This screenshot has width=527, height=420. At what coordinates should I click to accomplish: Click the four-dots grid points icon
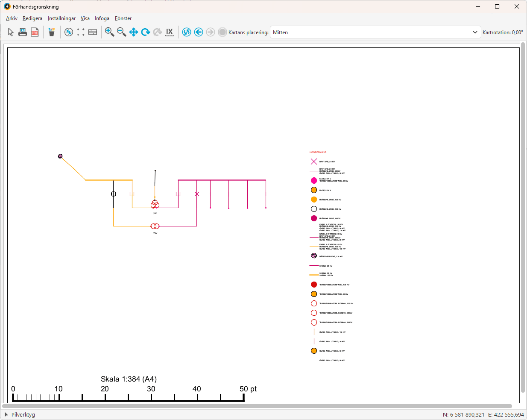click(81, 32)
